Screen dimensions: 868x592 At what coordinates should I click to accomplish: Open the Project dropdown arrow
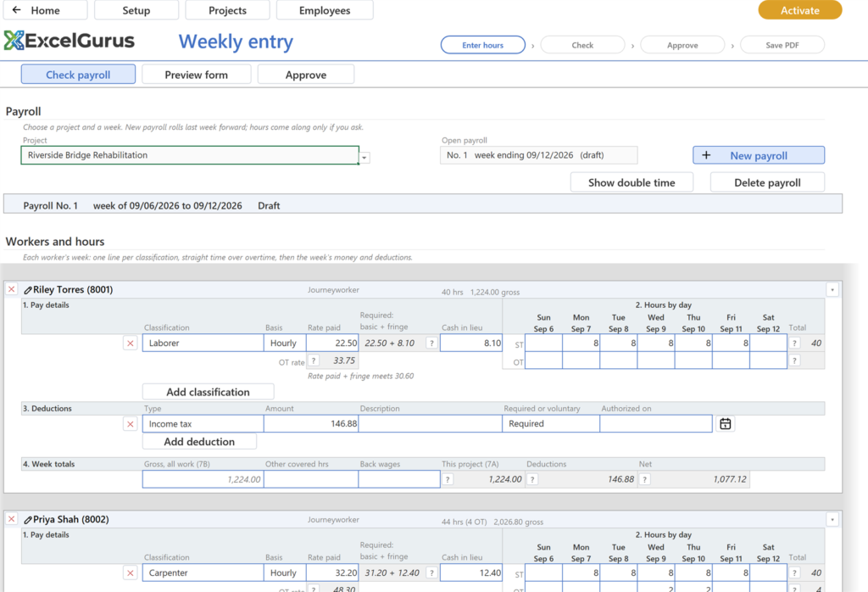click(364, 158)
